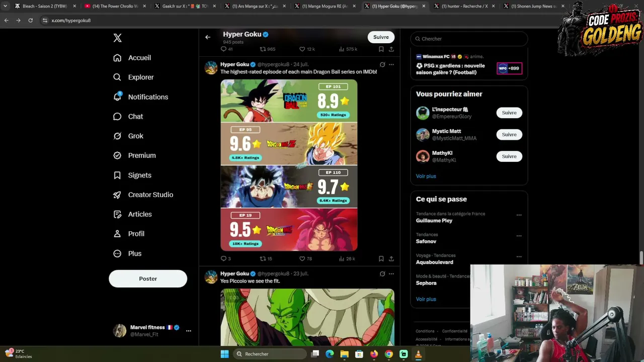Open the Guillaume Pley trend

(434, 221)
